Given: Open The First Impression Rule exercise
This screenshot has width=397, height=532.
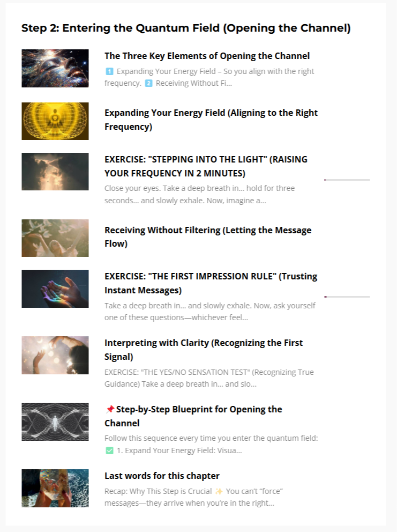Looking at the screenshot, I should 211,283.
